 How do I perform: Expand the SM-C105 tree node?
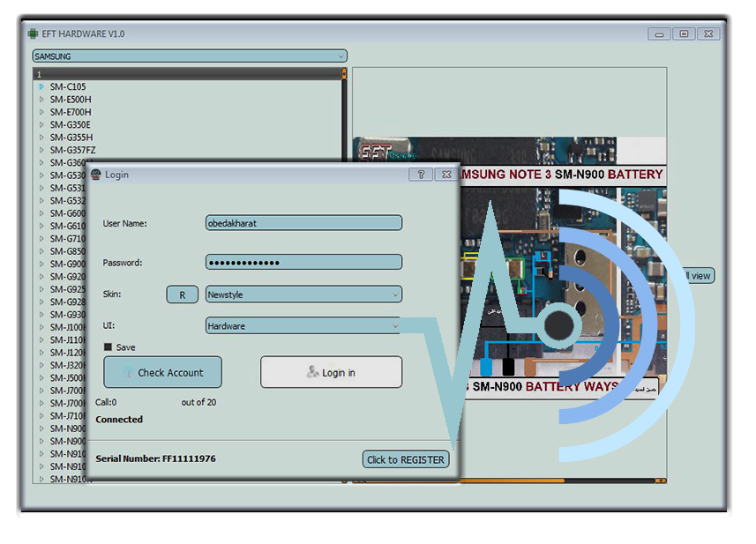41,86
